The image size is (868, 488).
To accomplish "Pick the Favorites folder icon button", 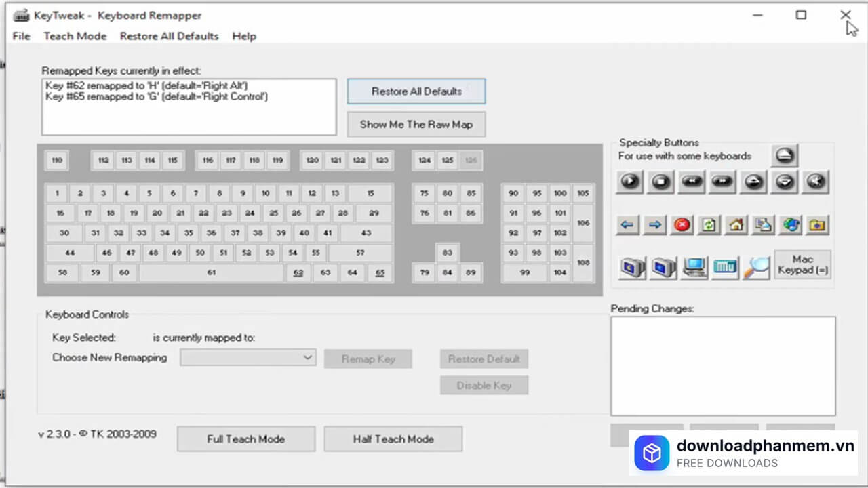I will tap(818, 225).
